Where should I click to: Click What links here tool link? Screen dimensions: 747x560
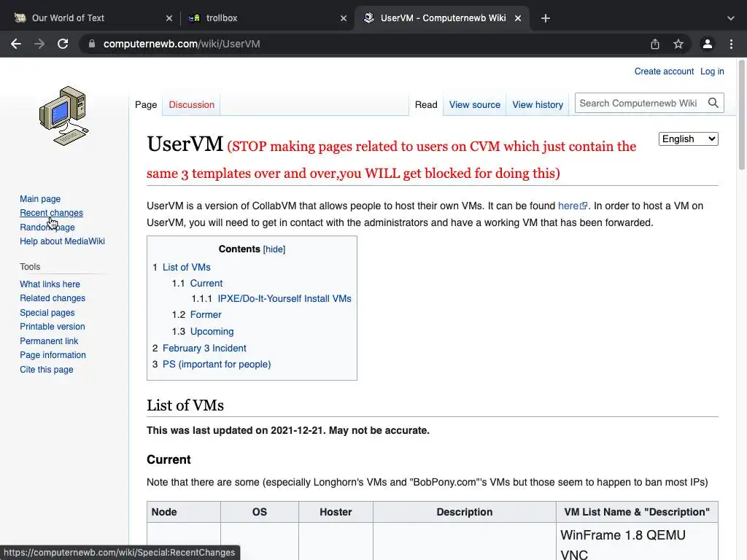[x=50, y=284]
